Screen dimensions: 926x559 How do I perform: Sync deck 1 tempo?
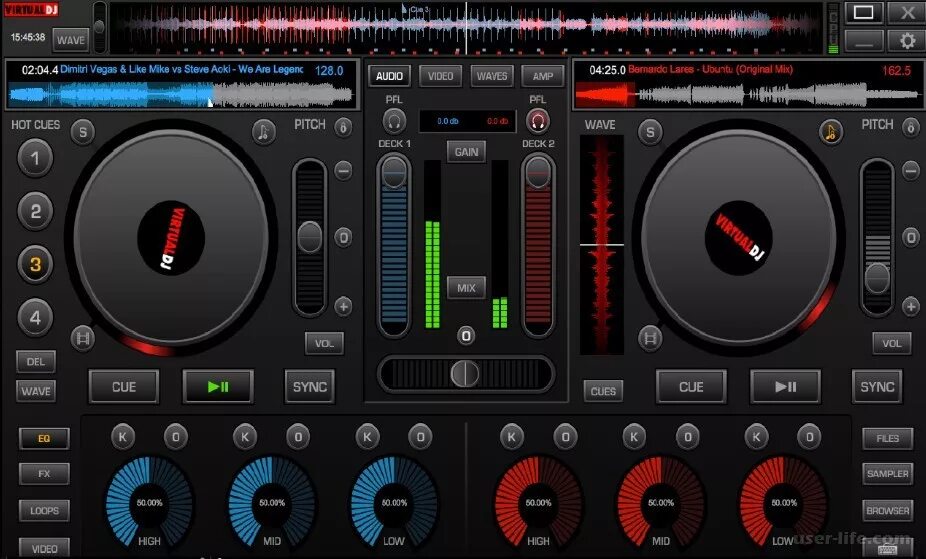[x=309, y=387]
